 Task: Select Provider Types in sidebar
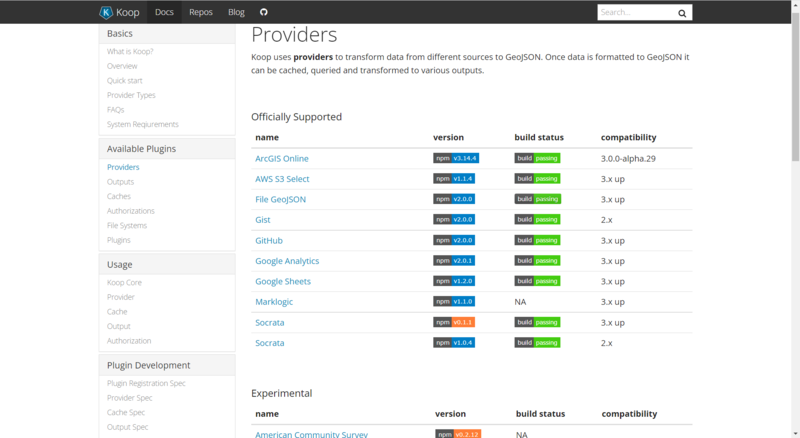[131, 95]
